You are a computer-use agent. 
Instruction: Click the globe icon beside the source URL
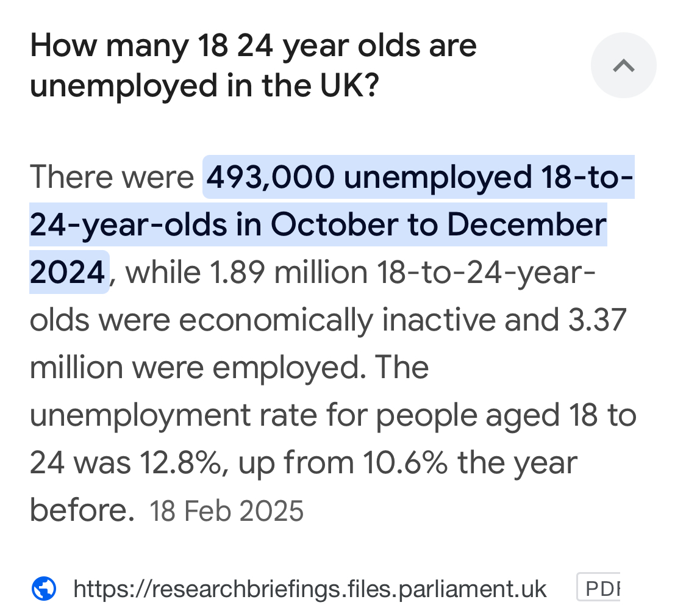[x=44, y=589]
